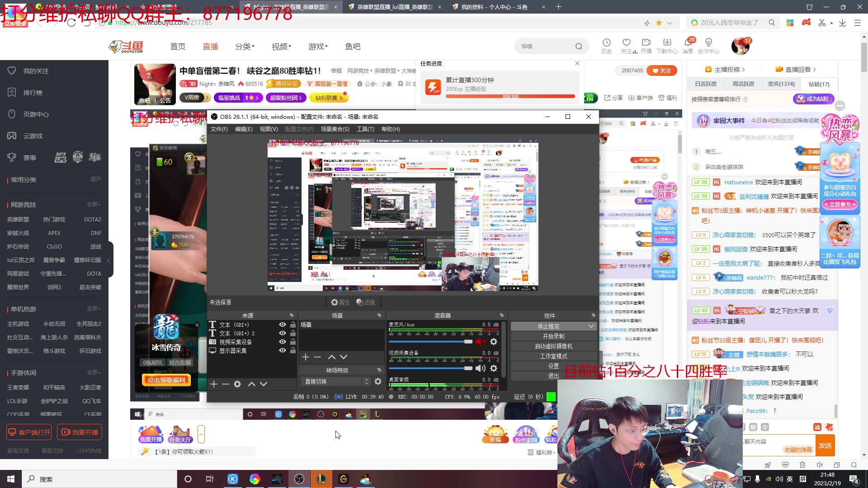Lock the 显示器采集 source
Image resolution: width=868 pixels, height=488 pixels.
(x=292, y=351)
